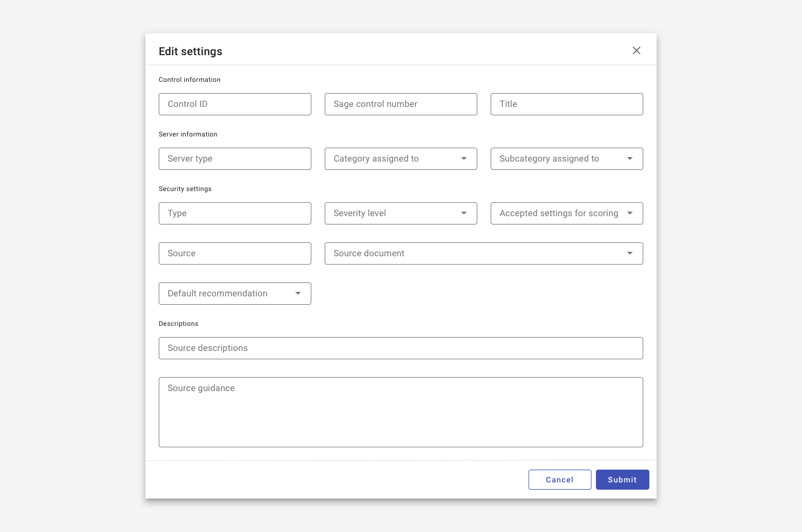Viewport: 802px width, 532px height.
Task: Open the Source document dropdown
Action: 484,253
